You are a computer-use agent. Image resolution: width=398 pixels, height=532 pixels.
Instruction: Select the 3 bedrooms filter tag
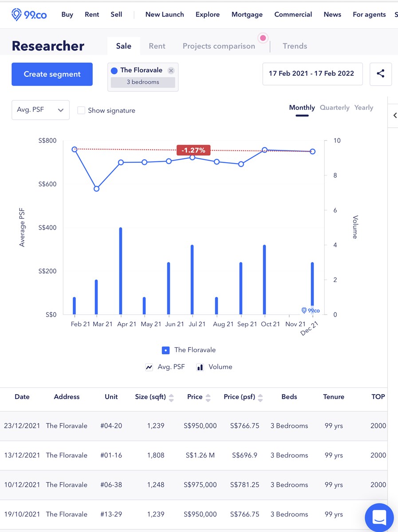coord(143,82)
